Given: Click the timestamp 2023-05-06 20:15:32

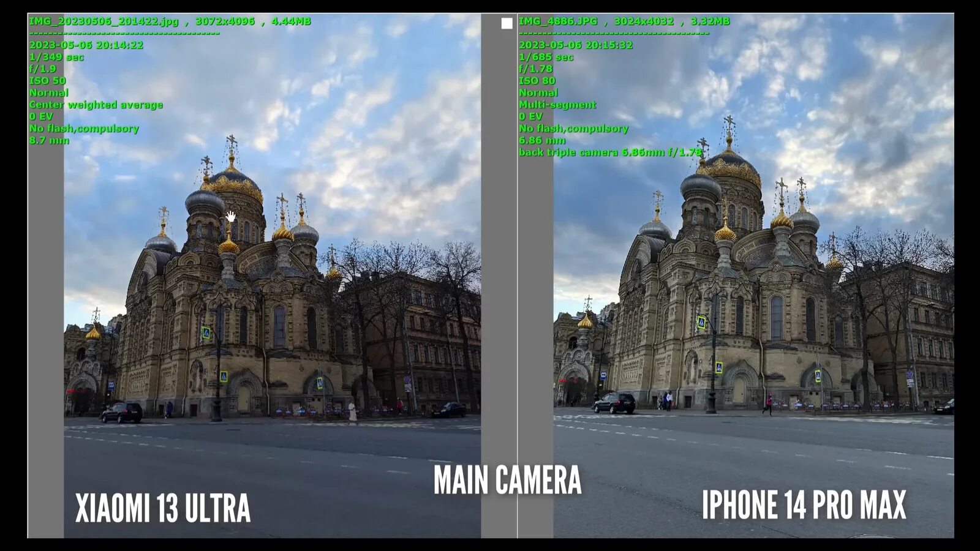Looking at the screenshot, I should click(576, 45).
